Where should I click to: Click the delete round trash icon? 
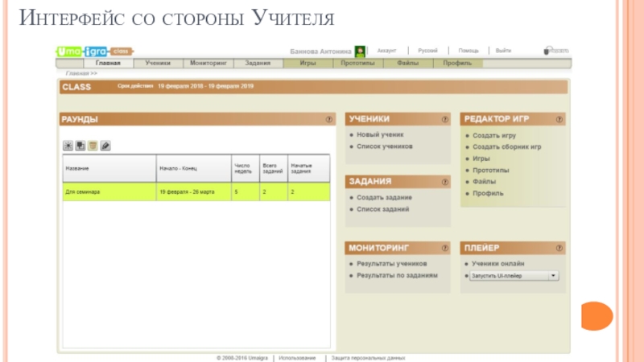pyautogui.click(x=93, y=145)
